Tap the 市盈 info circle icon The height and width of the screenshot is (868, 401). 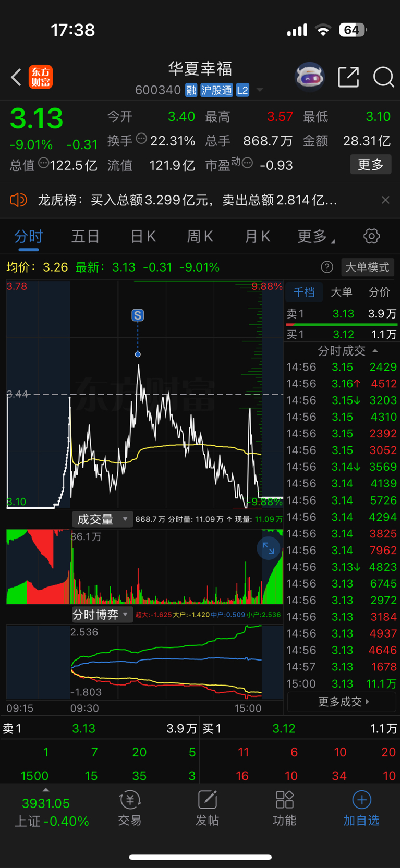tap(247, 163)
